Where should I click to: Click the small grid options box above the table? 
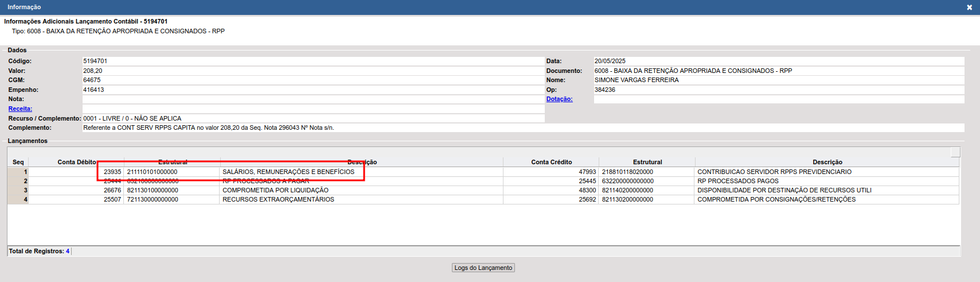coord(955,152)
